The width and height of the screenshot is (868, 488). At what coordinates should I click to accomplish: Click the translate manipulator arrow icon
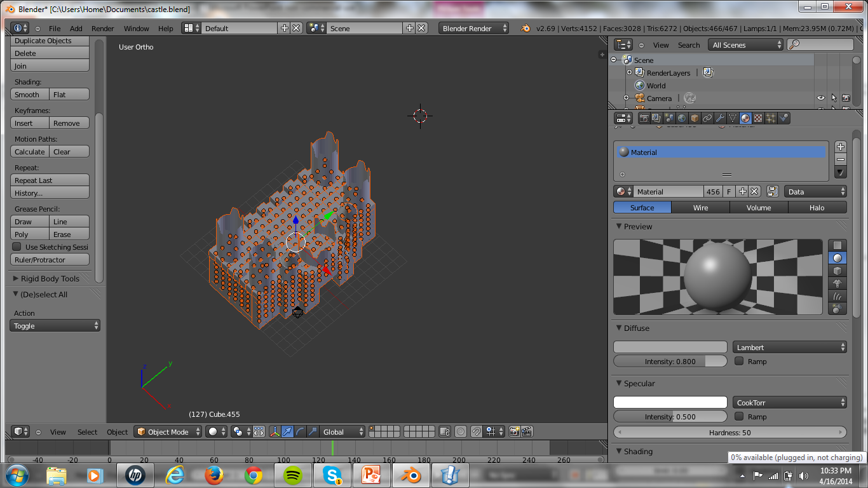(287, 431)
